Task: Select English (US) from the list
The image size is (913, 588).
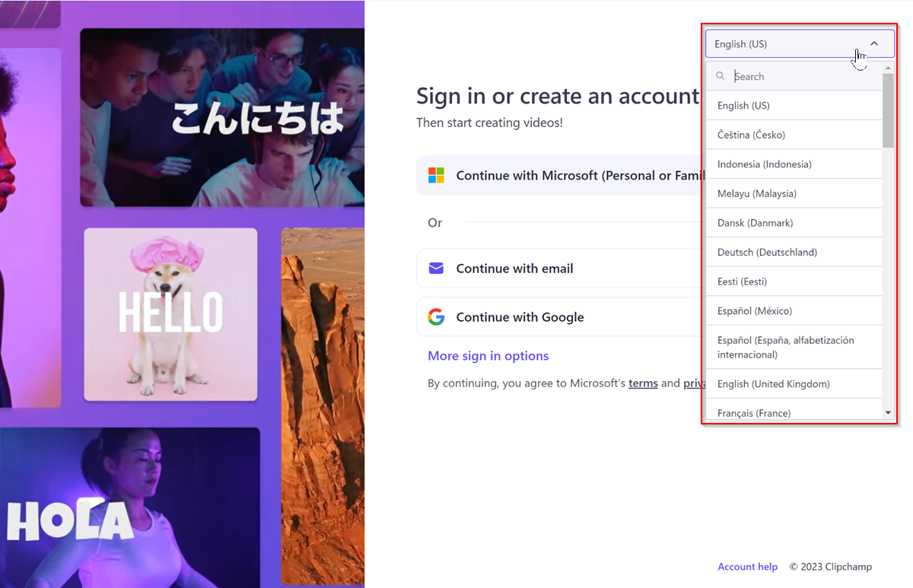Action: click(x=794, y=106)
